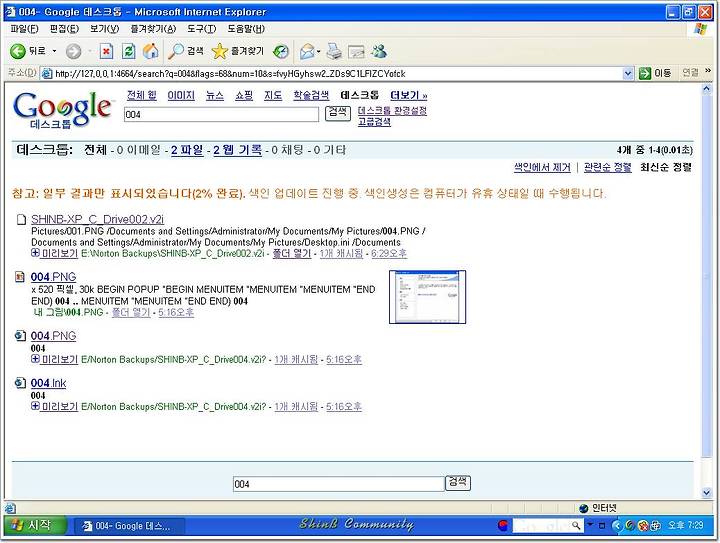
Task: Switch to 지도 search tab
Action: click(x=273, y=95)
